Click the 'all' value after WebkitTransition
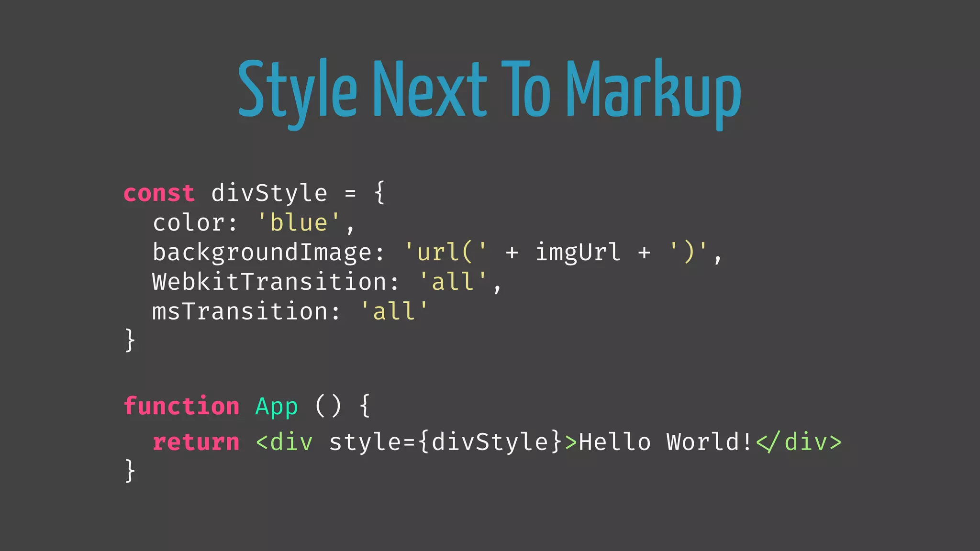The image size is (980, 551). (453, 281)
